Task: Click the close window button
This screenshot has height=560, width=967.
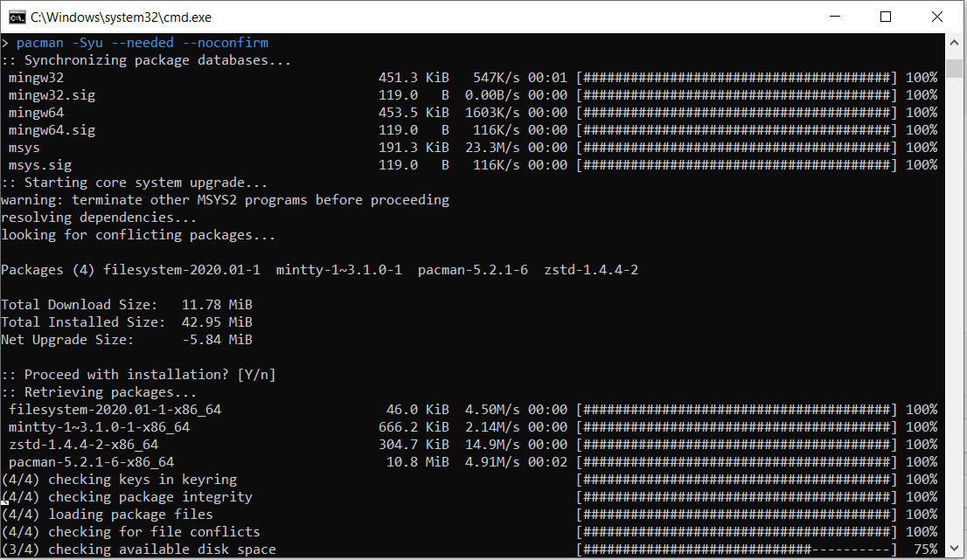Action: coord(937,16)
